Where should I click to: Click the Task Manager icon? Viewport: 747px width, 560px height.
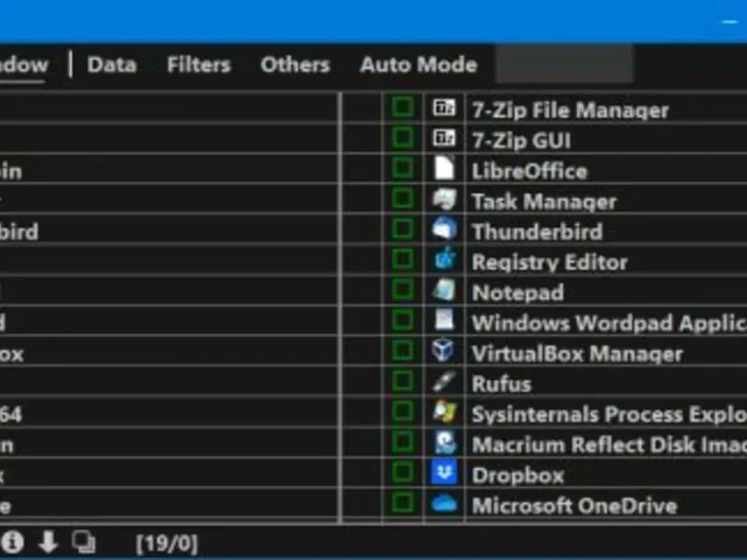[x=444, y=199]
